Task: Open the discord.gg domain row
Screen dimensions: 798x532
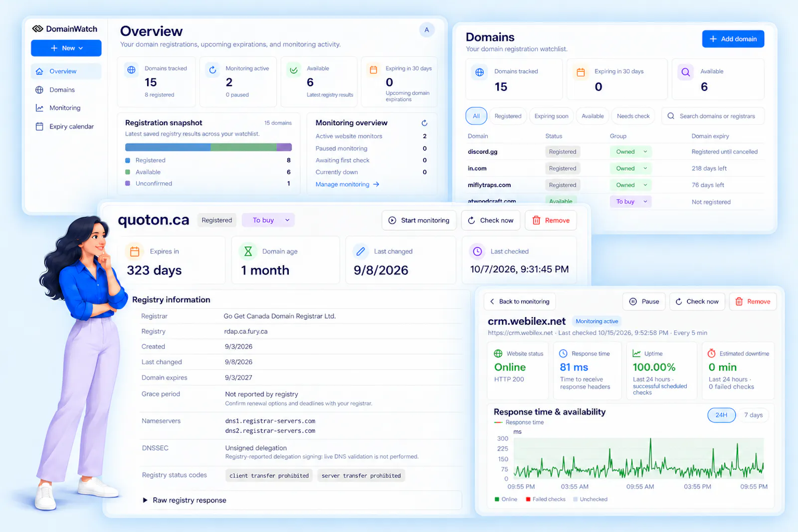Action: (x=615, y=152)
